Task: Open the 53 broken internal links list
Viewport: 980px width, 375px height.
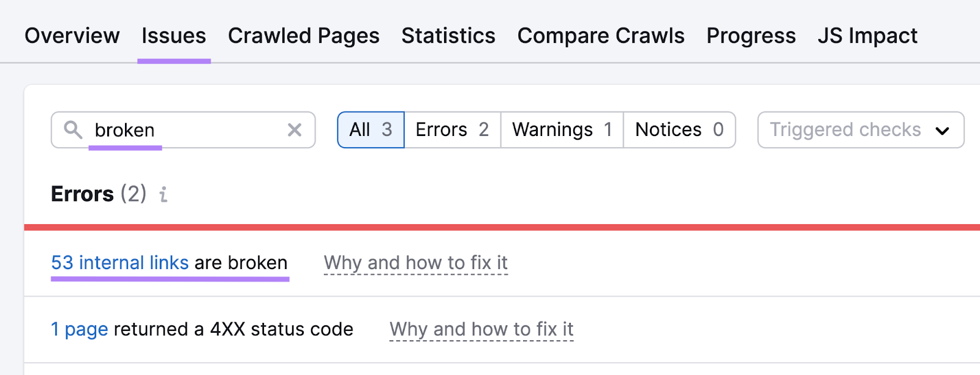Action: click(x=120, y=262)
